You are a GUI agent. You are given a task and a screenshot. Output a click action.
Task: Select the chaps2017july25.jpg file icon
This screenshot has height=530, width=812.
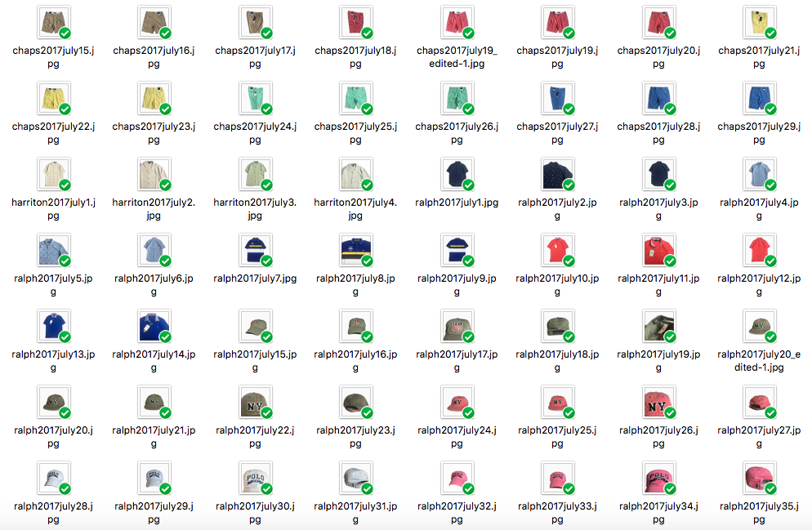tap(356, 98)
